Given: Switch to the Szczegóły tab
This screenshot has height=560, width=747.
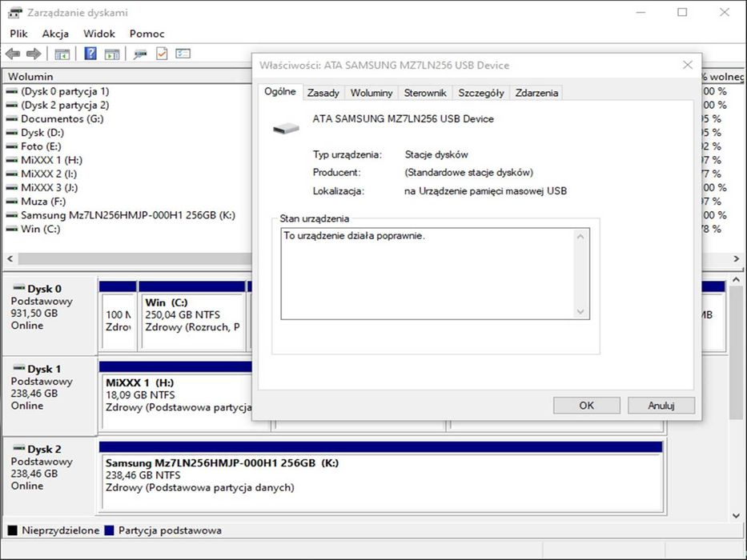Looking at the screenshot, I should (x=481, y=93).
